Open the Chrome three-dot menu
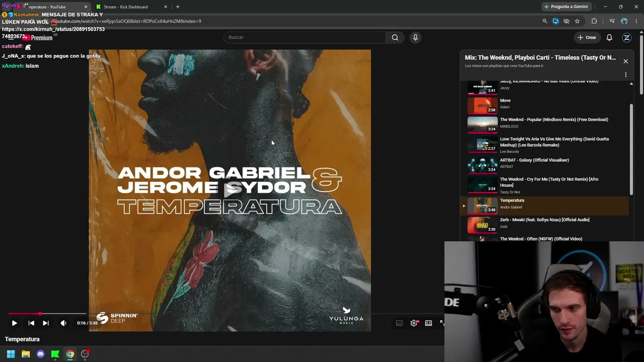 [636, 21]
